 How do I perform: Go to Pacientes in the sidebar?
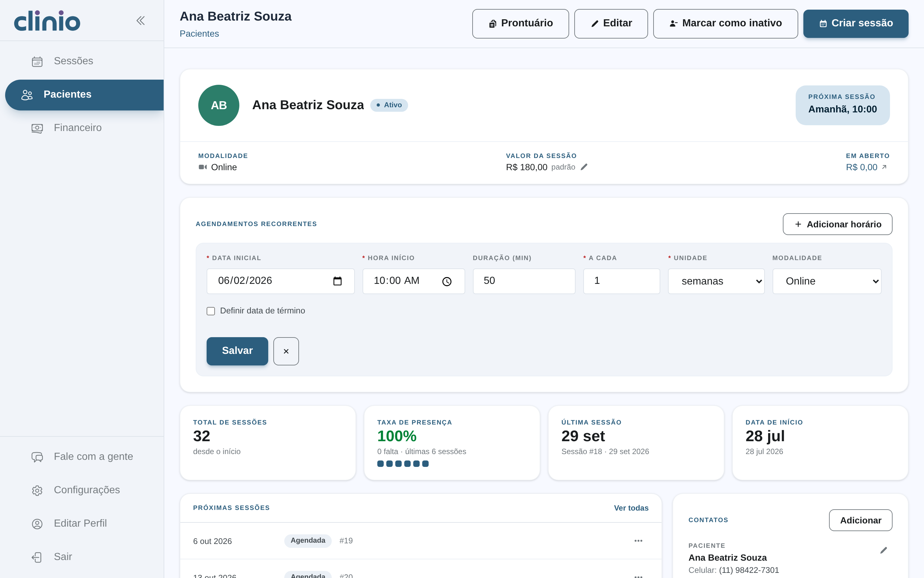(x=84, y=95)
